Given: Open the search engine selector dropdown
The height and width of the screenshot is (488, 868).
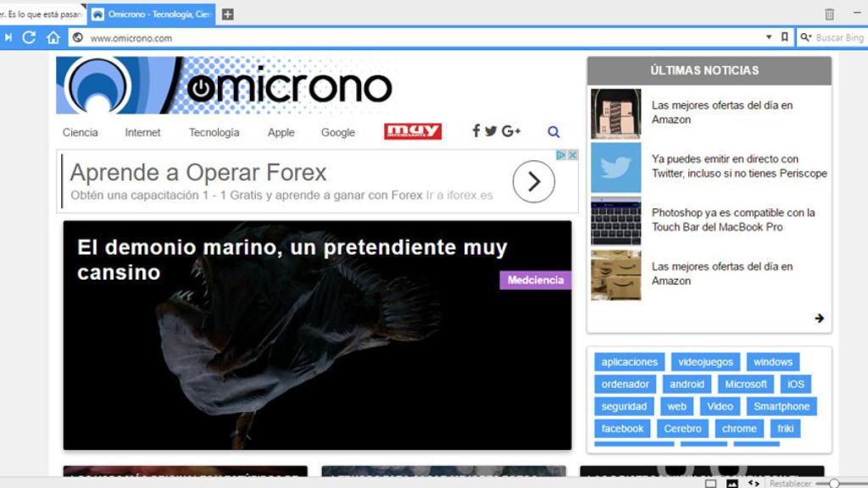Looking at the screenshot, I should [805, 37].
